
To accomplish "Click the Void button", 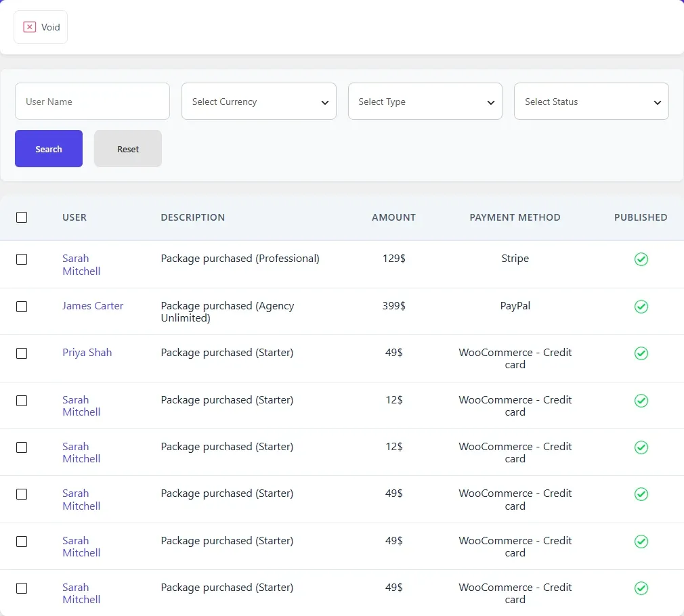I will coord(41,27).
